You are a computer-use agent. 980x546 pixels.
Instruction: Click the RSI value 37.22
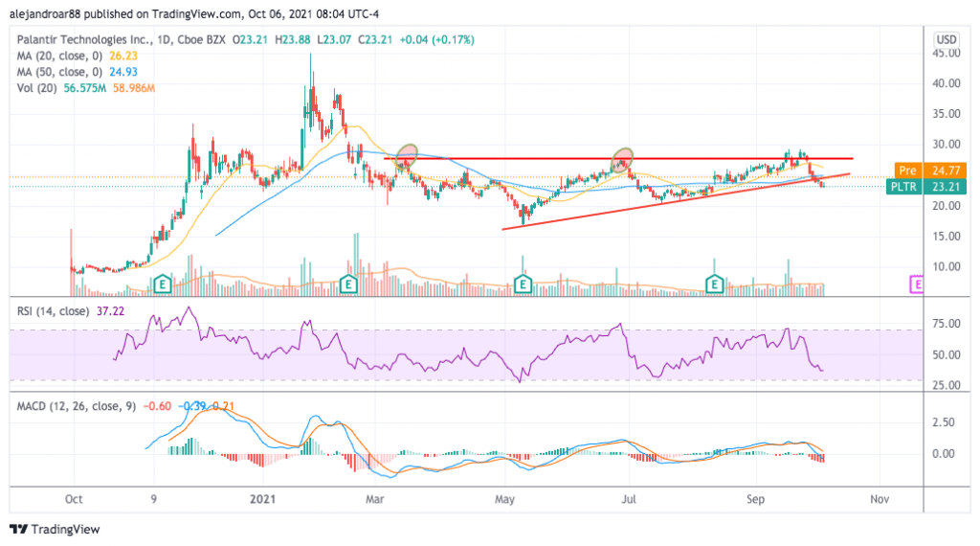(111, 311)
